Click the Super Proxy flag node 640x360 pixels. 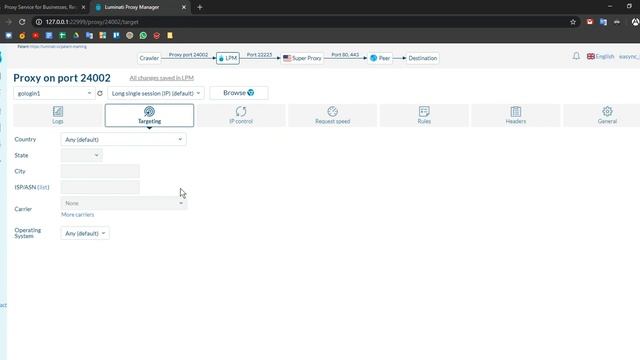(302, 58)
